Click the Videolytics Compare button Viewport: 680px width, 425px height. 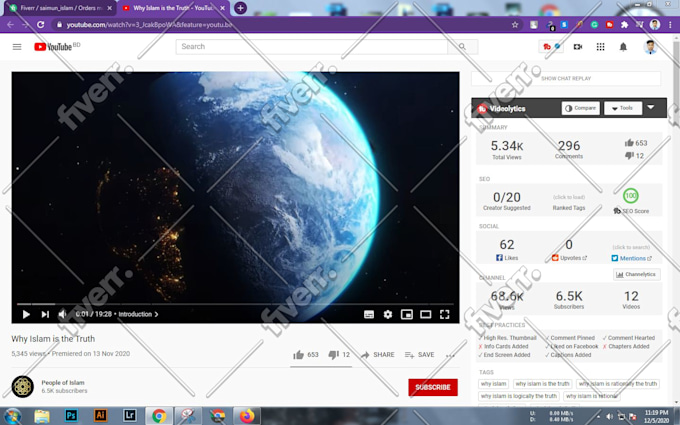pos(581,108)
